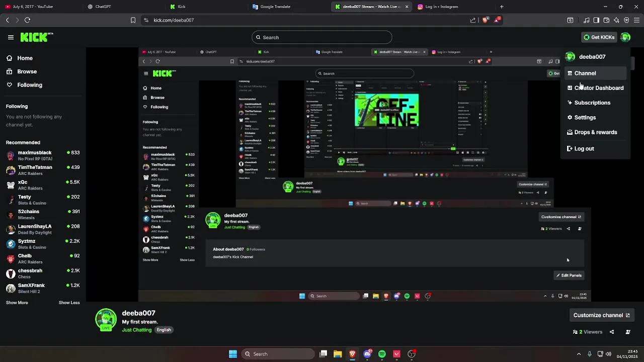
Task: Open the Leo AI sparkle icon
Action: (616, 20)
